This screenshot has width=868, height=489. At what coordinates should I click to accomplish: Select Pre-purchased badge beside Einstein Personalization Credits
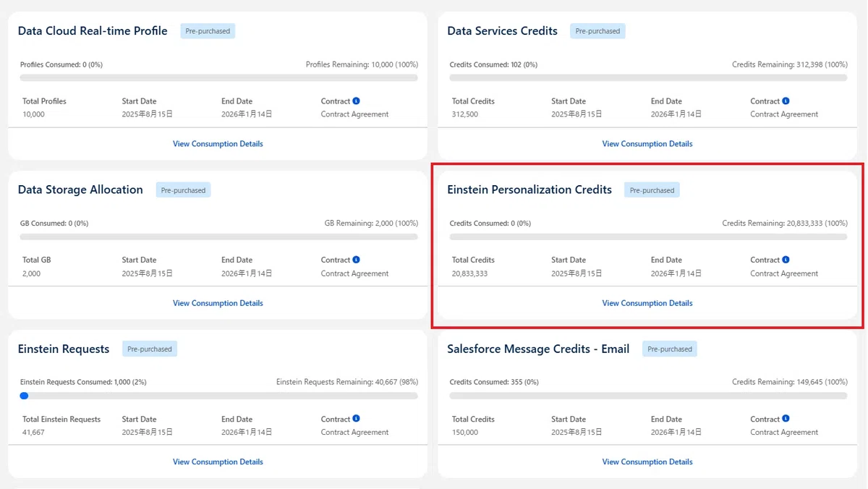pyautogui.click(x=652, y=190)
